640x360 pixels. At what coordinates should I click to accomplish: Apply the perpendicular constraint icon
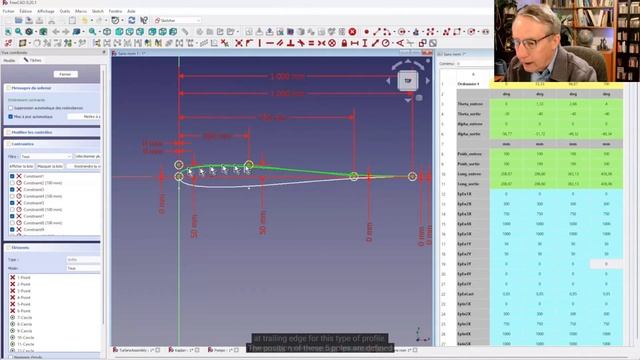[x=290, y=43]
